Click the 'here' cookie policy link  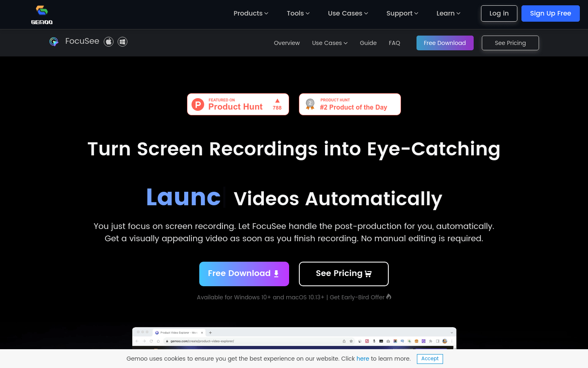click(x=363, y=359)
